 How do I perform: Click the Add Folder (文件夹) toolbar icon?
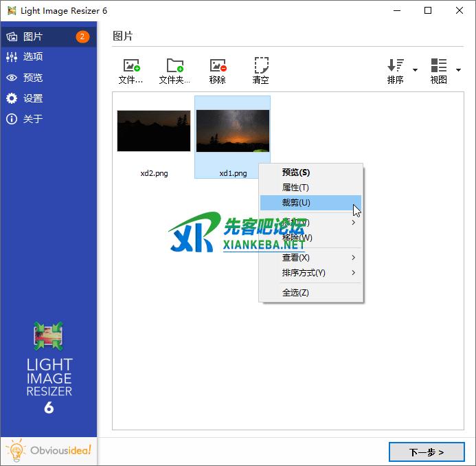click(x=174, y=71)
